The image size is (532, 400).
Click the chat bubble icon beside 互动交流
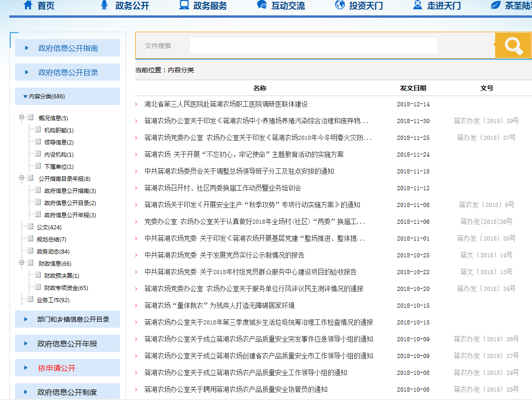pyautogui.click(x=262, y=5)
